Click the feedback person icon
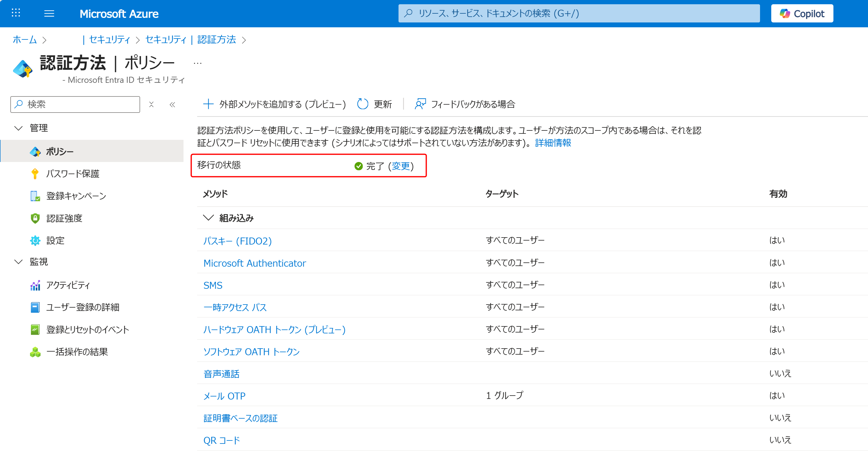The width and height of the screenshot is (868, 452). pos(420,104)
